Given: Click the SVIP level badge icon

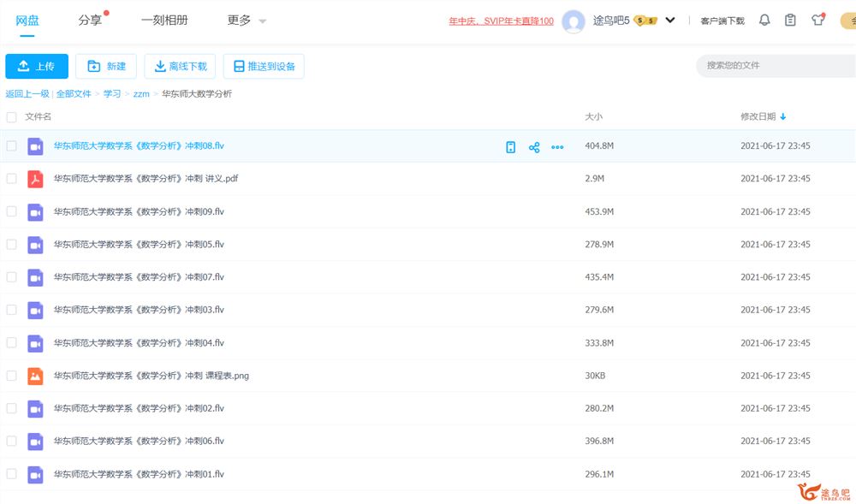Looking at the screenshot, I should coord(645,21).
